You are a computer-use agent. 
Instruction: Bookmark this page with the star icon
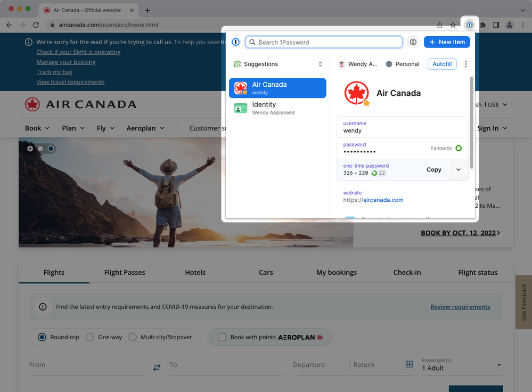tap(453, 25)
